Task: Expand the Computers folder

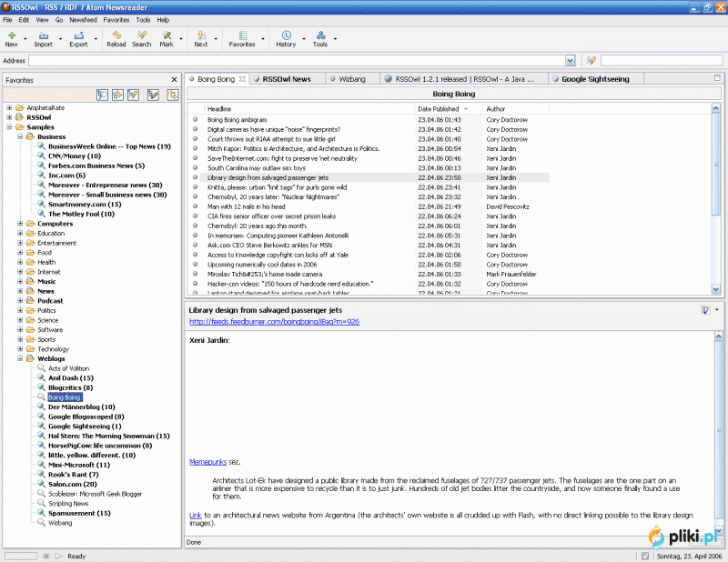Action: pos(20,223)
